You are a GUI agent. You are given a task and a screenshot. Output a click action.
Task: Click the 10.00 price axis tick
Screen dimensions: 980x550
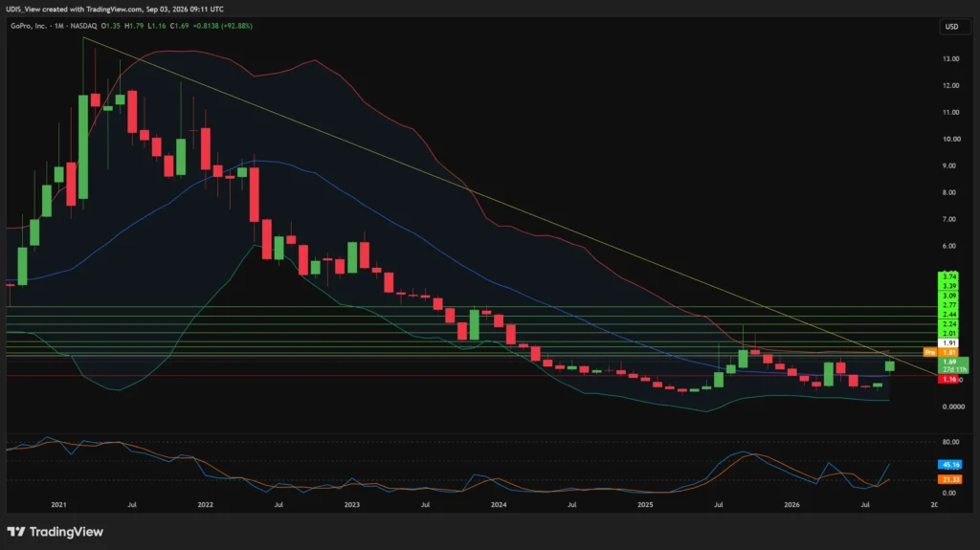950,140
